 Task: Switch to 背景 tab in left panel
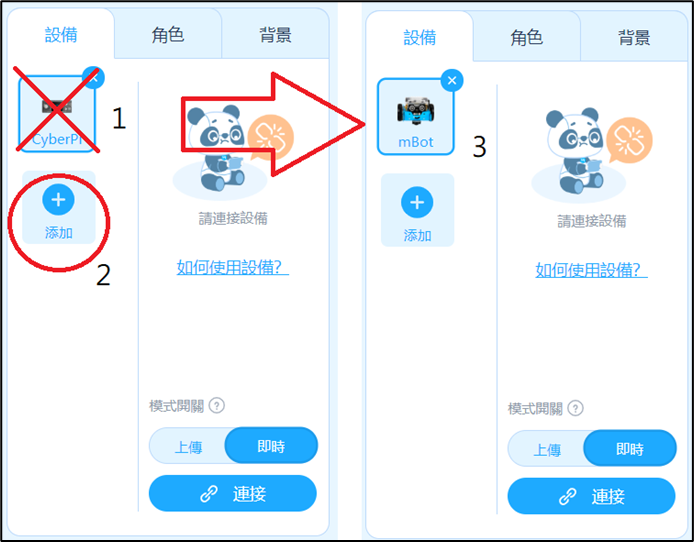tap(275, 35)
